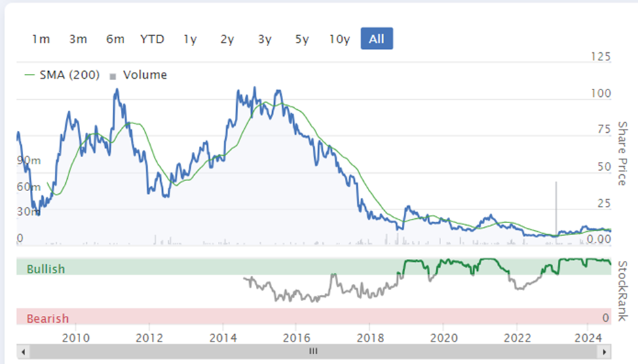Click the tall volume spike near 2023
Image resolution: width=638 pixels, height=364 pixels.
(x=557, y=212)
